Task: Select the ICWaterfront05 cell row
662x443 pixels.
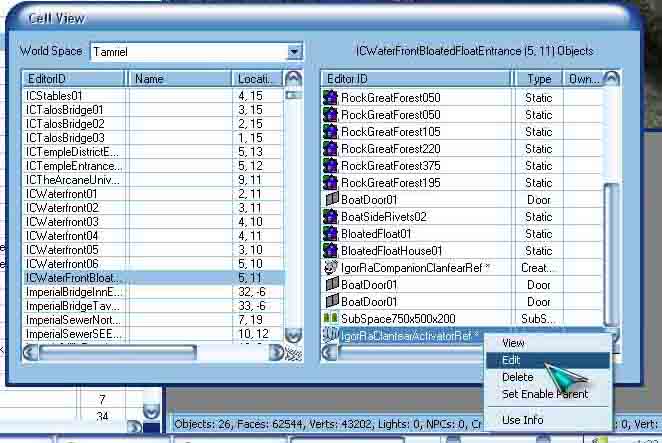Action: pos(153,250)
